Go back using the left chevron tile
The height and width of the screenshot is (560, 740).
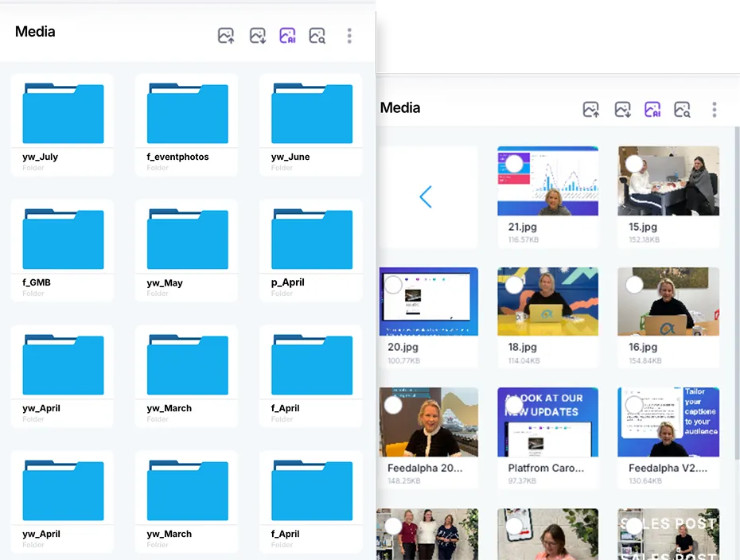click(x=426, y=196)
